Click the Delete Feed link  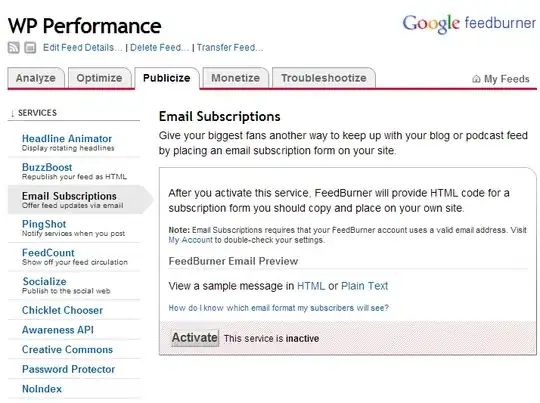click(x=159, y=48)
